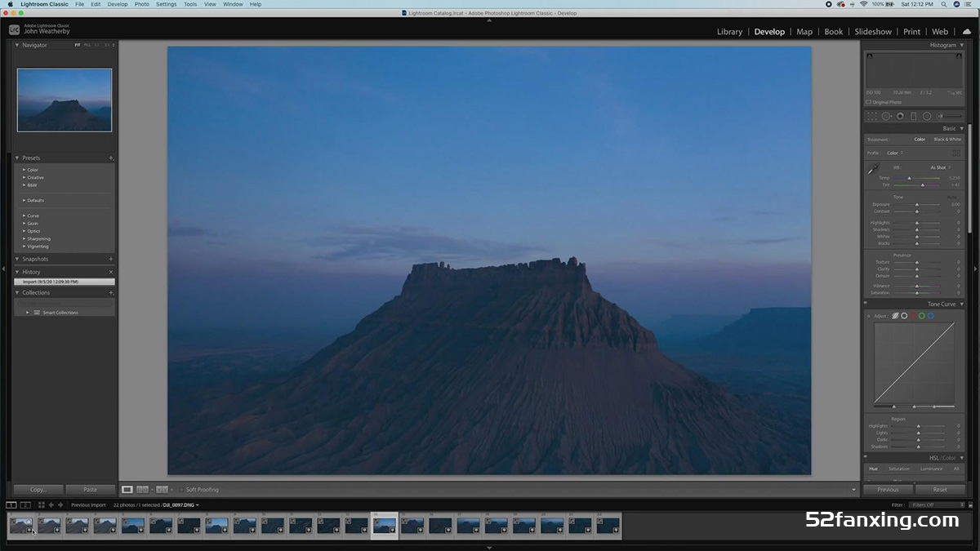Image resolution: width=980 pixels, height=551 pixels.
Task: Click the Temp slider handle
Action: pos(909,178)
